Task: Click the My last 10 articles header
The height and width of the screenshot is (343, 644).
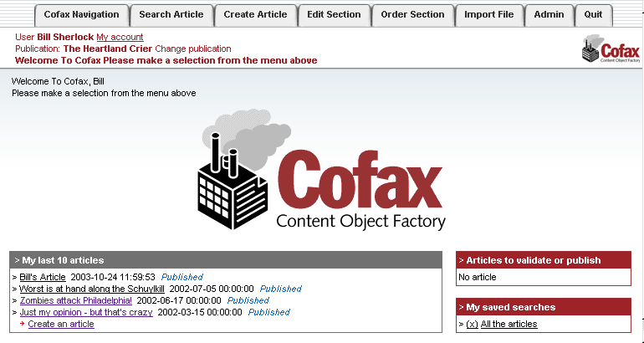Action: [x=226, y=260]
